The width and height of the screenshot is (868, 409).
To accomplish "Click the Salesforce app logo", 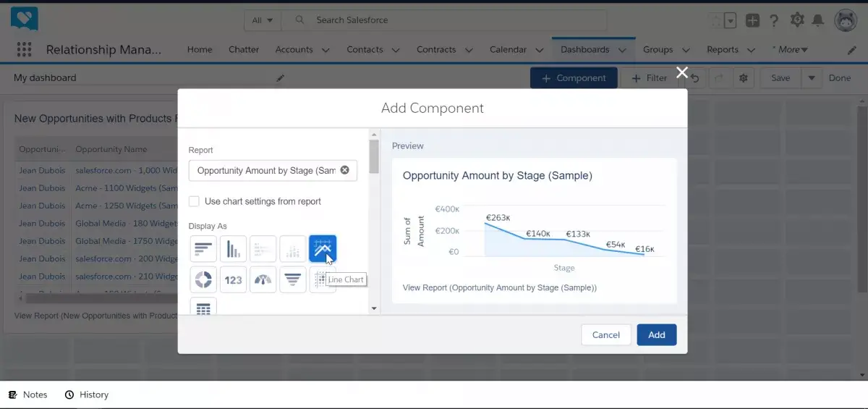I will pyautogui.click(x=24, y=19).
